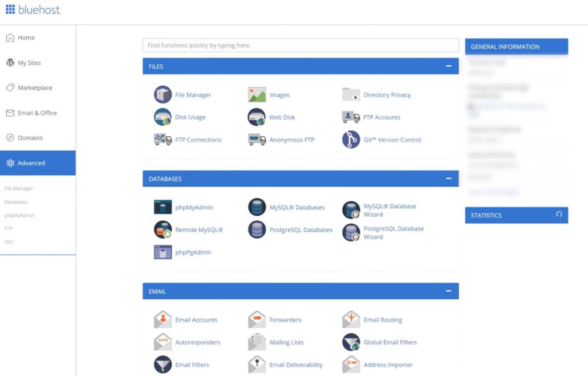The height and width of the screenshot is (376, 588).
Task: Click the Global Email Filters icon
Action: click(351, 342)
